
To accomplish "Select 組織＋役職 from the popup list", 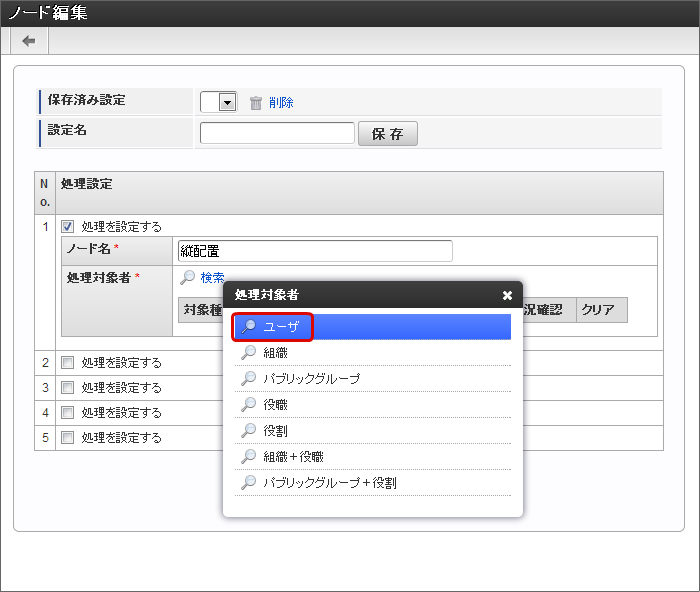I will [293, 457].
